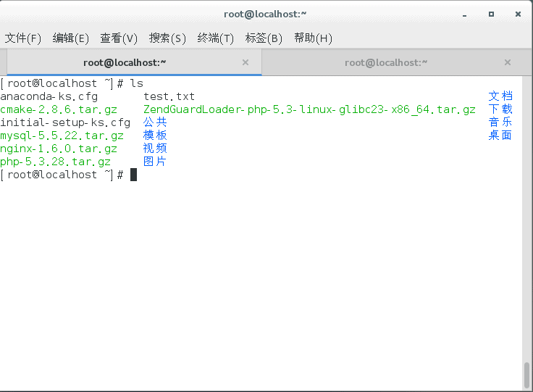The width and height of the screenshot is (533, 392).
Task: Click the vertical scrollbar thumb
Action: [x=527, y=375]
